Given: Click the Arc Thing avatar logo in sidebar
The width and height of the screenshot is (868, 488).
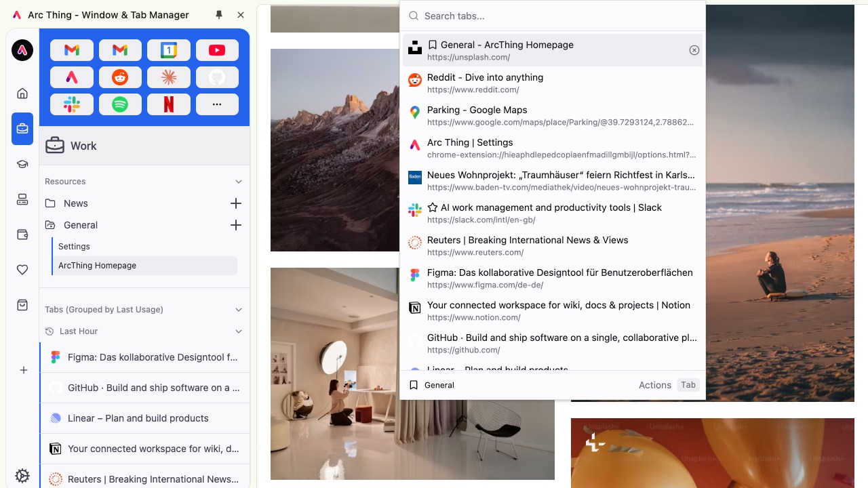Looking at the screenshot, I should point(22,50).
